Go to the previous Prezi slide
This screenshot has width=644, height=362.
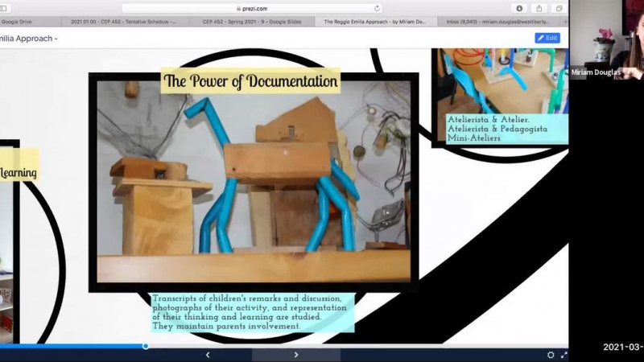tap(208, 355)
